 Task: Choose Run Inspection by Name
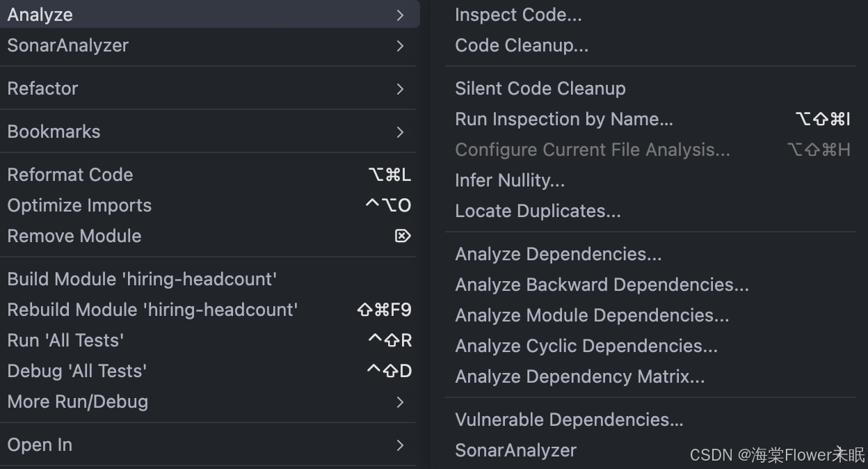pos(564,120)
